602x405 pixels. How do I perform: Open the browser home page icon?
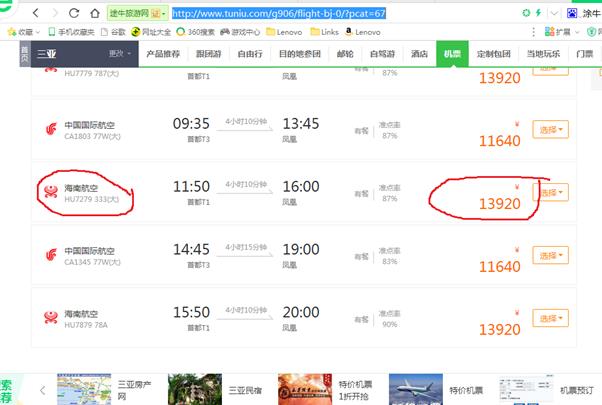(95, 13)
